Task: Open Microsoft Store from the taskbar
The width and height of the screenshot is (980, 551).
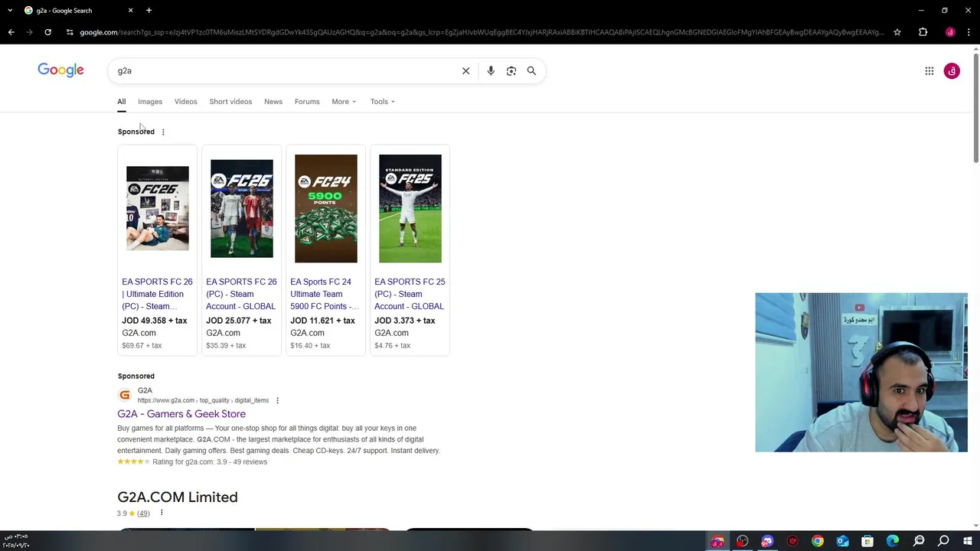Action: 867,542
